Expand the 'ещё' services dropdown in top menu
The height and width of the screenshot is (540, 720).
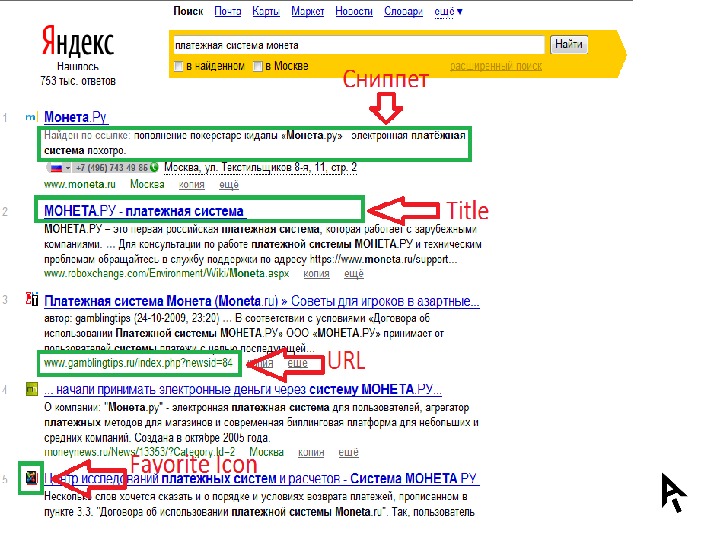point(448,11)
